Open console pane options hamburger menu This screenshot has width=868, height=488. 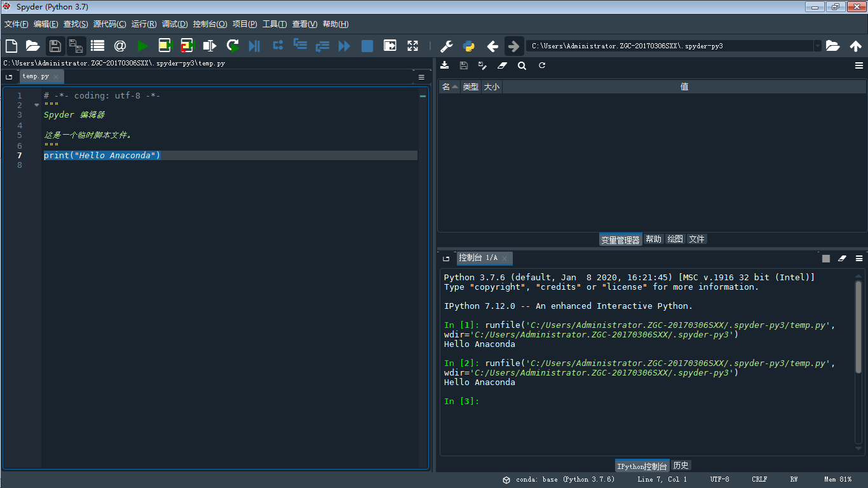click(859, 259)
